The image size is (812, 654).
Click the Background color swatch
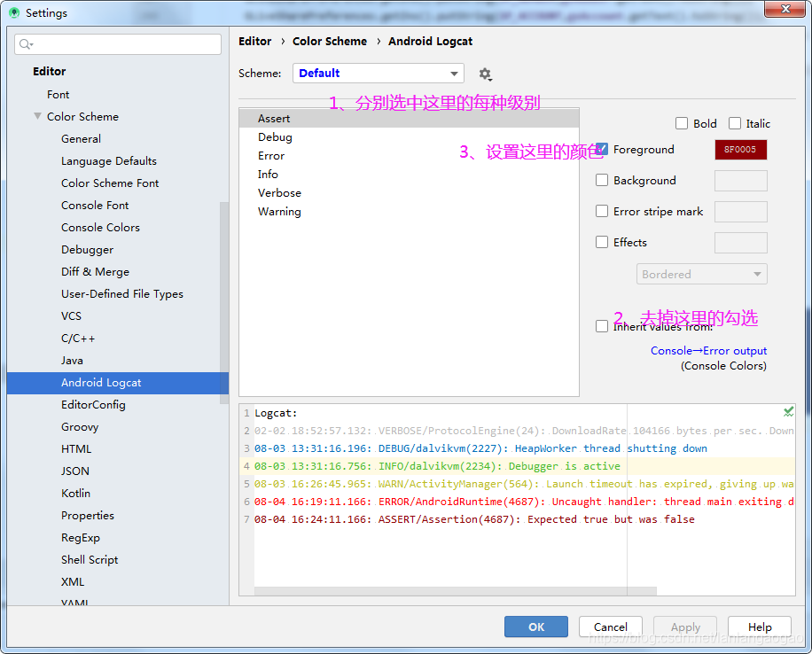click(x=740, y=181)
